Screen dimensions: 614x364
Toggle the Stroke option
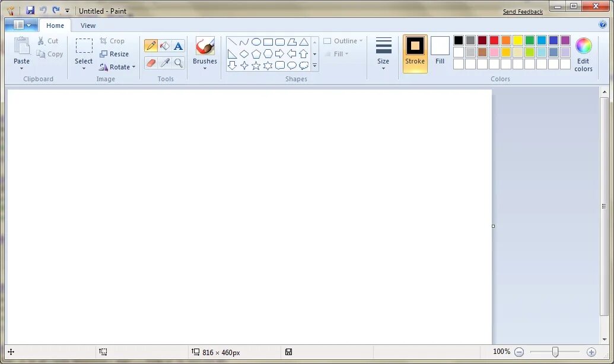point(415,53)
